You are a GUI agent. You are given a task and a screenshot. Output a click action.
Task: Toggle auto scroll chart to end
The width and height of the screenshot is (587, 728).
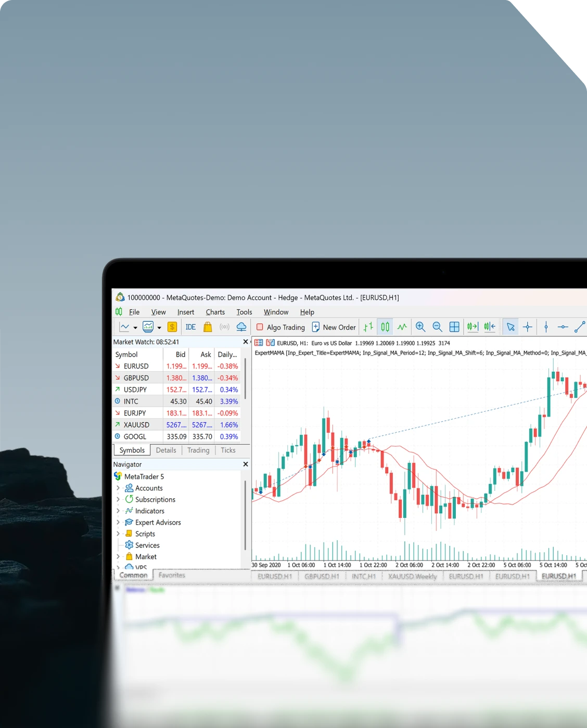click(473, 327)
